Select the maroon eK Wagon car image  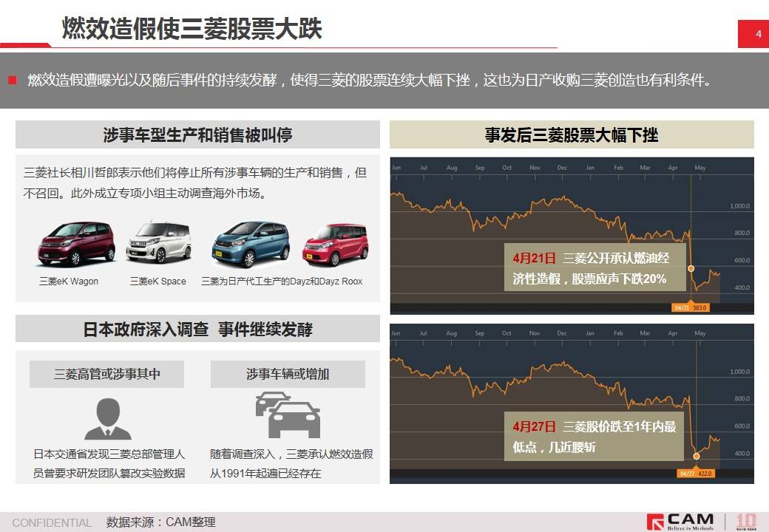pos(76,244)
